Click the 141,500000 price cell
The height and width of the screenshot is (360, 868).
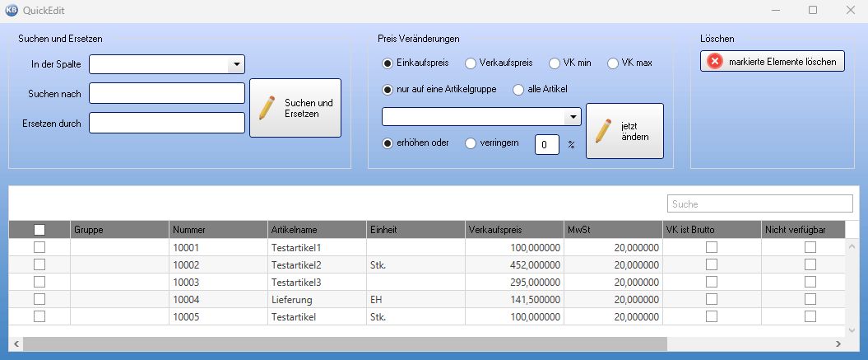[x=514, y=299]
